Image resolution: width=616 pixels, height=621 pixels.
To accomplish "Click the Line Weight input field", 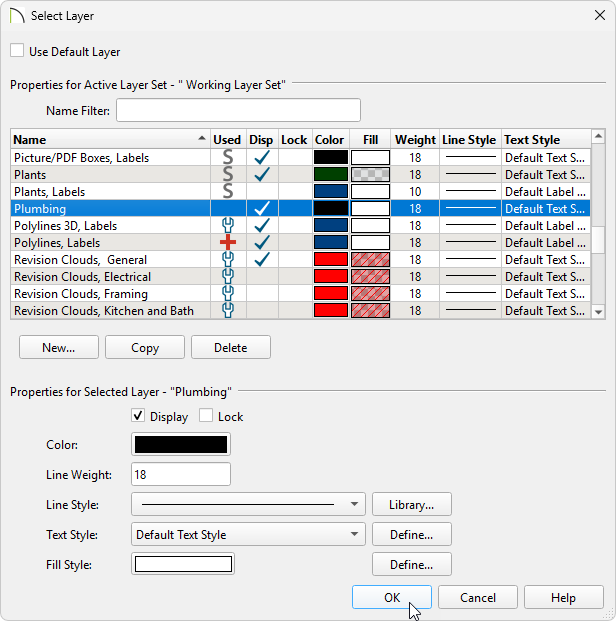I will [181, 474].
